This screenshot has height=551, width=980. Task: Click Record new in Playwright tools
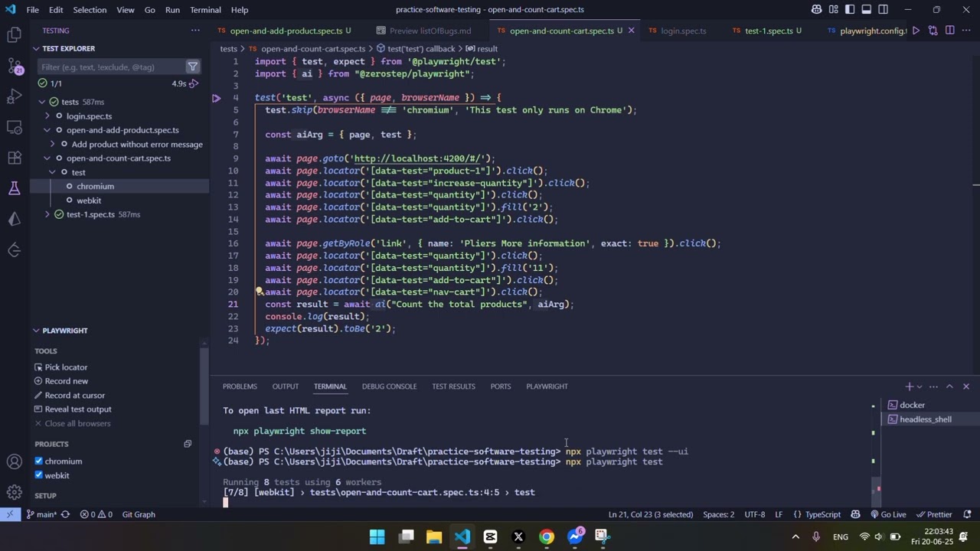click(x=66, y=381)
